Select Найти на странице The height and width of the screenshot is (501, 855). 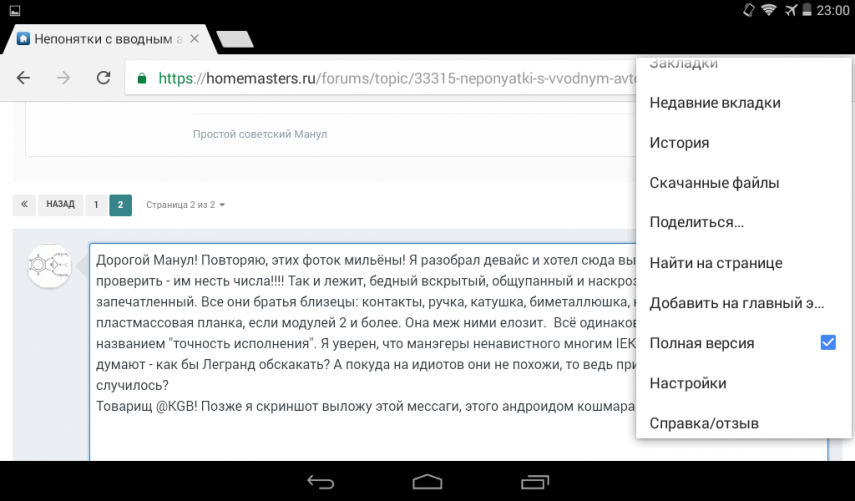(x=716, y=263)
